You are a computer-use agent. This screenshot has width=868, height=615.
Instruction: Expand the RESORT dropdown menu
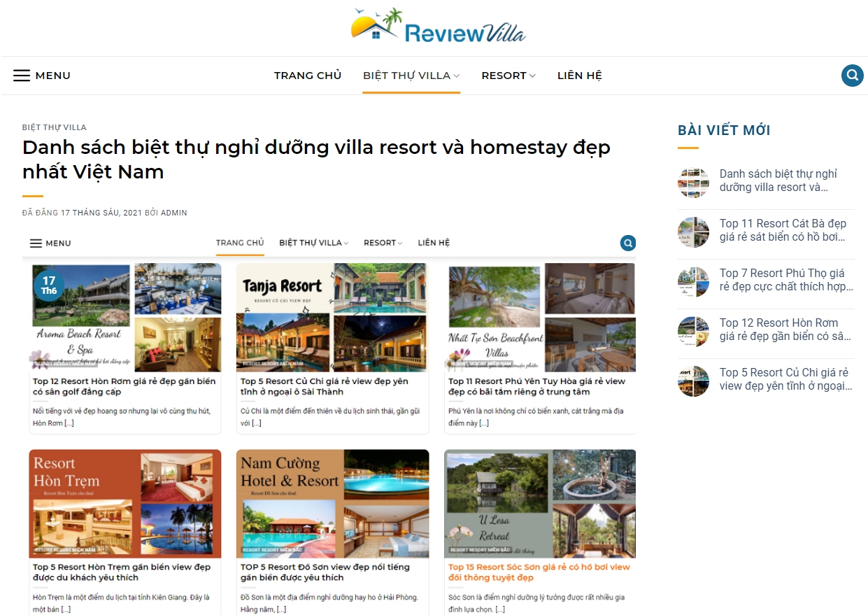tap(508, 76)
